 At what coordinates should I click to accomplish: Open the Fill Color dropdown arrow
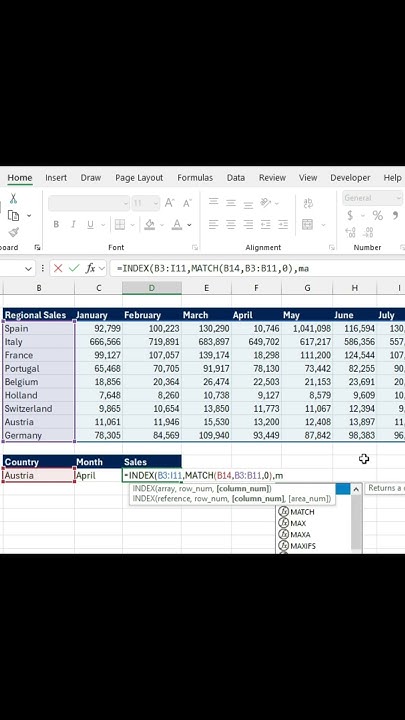[x=162, y=225]
